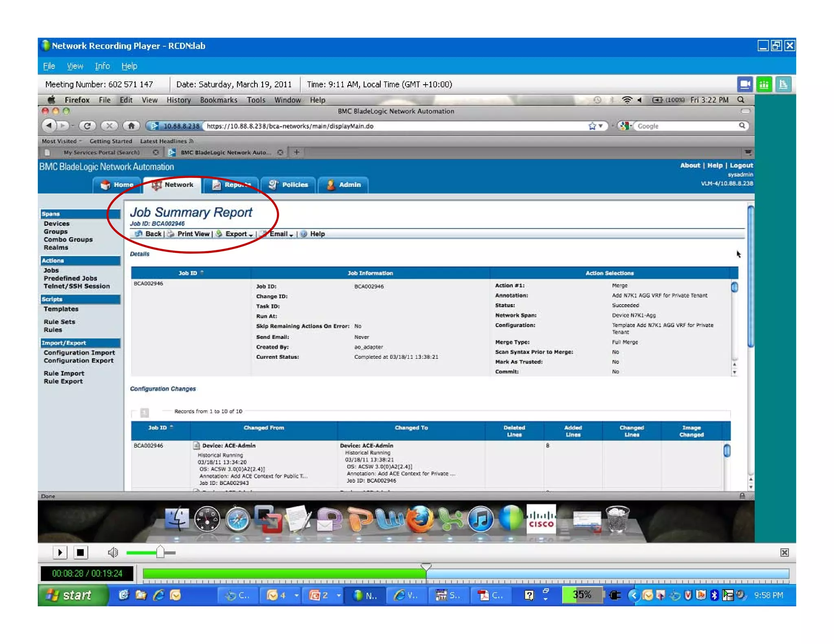Viewport: 834px width, 644px height.
Task: Click the ACE-Admin device document icon
Action: point(196,445)
